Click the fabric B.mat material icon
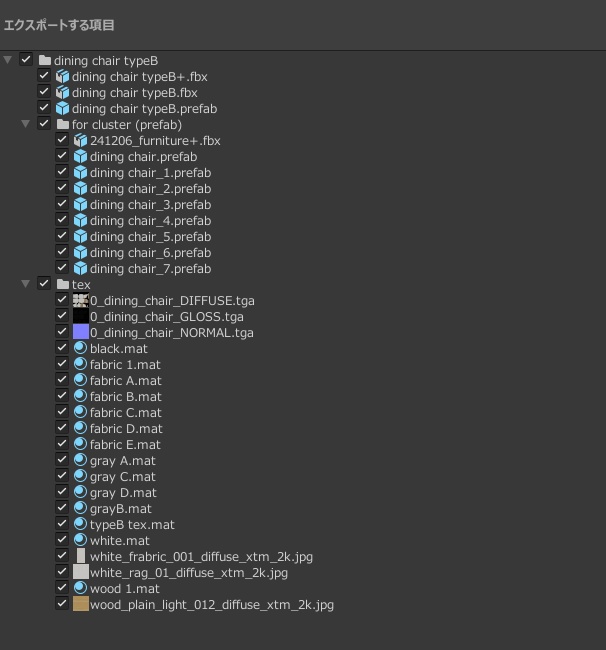The image size is (606, 650). coord(80,396)
